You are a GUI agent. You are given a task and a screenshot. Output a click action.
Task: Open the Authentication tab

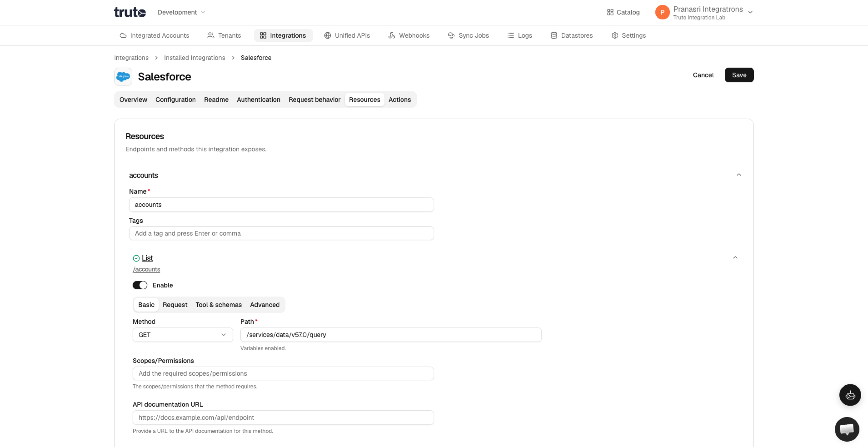[x=259, y=99]
